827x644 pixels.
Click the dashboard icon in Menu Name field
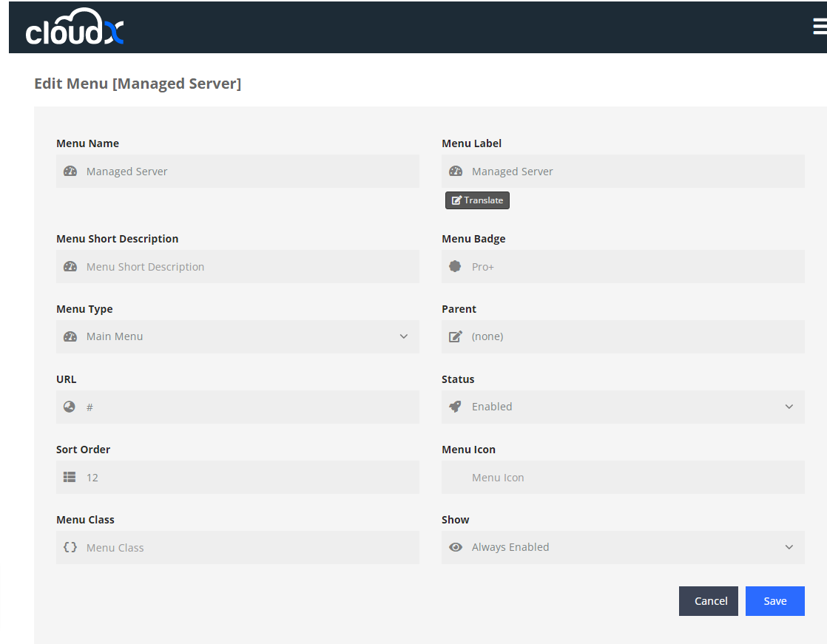click(70, 171)
